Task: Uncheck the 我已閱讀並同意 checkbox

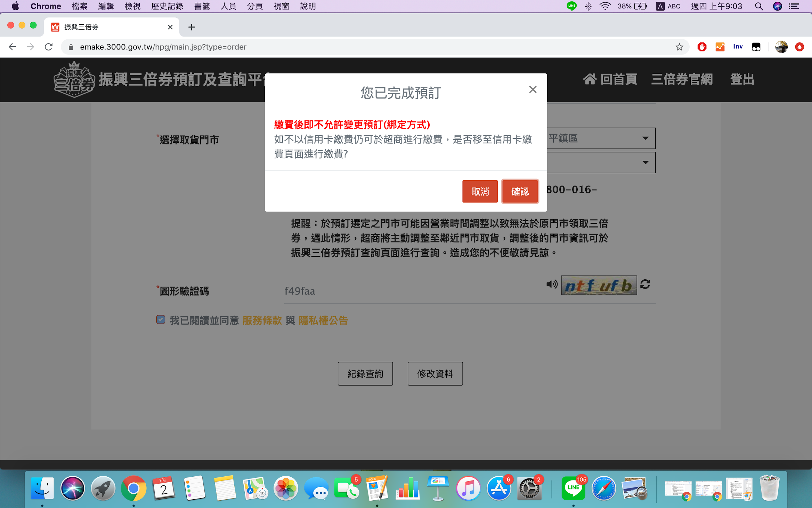Action: [161, 319]
